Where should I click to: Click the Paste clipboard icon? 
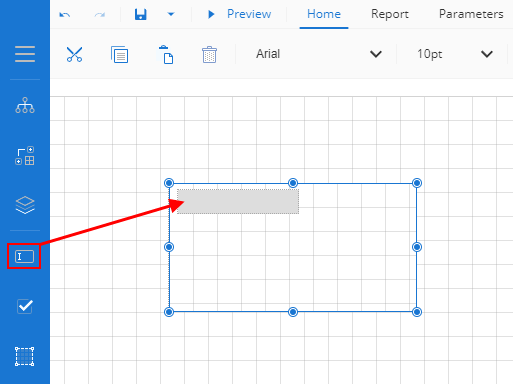pyautogui.click(x=166, y=54)
